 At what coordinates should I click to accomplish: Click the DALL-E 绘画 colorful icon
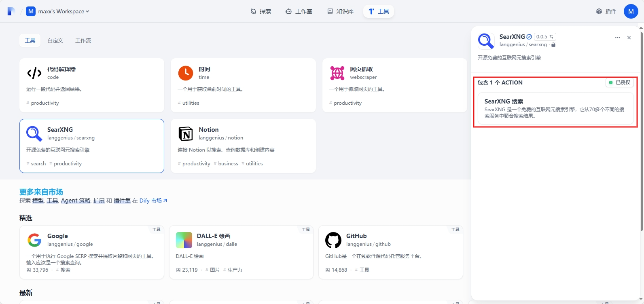184,240
